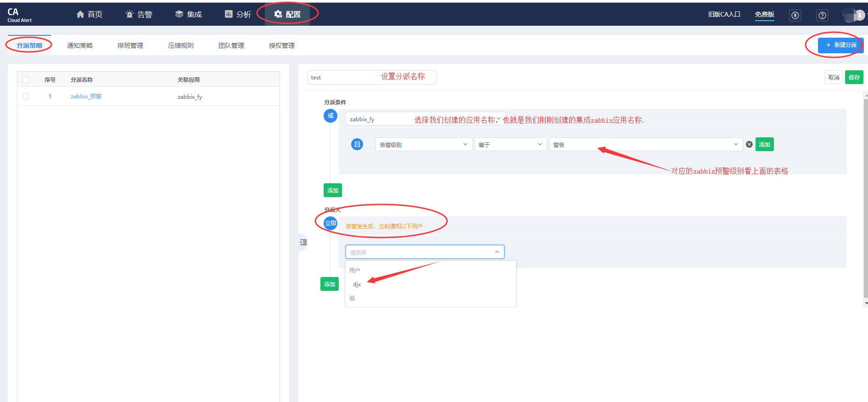Click the bottom 添加 button under assignee
Image resolution: width=868 pixels, height=402 pixels.
[x=330, y=284]
